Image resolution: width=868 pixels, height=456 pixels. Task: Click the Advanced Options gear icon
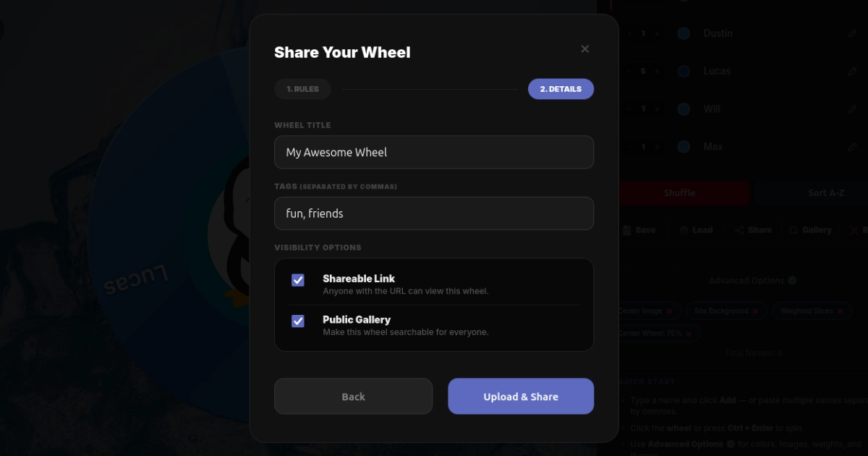click(792, 280)
